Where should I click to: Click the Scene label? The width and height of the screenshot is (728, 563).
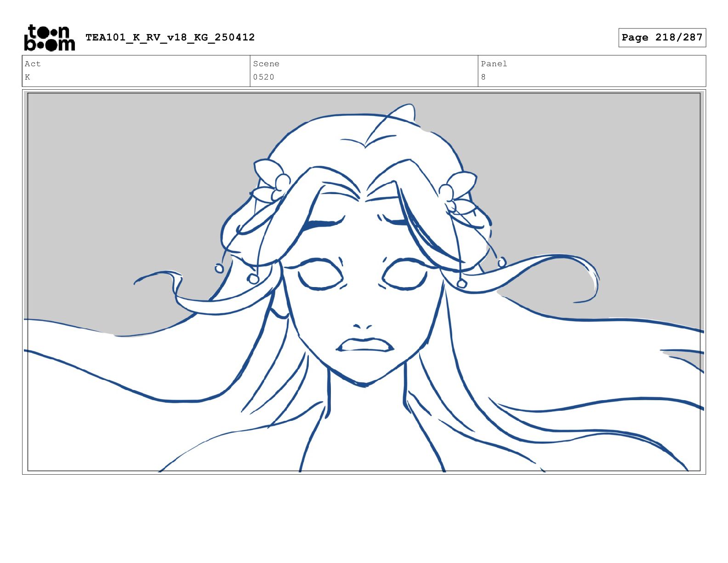point(266,64)
